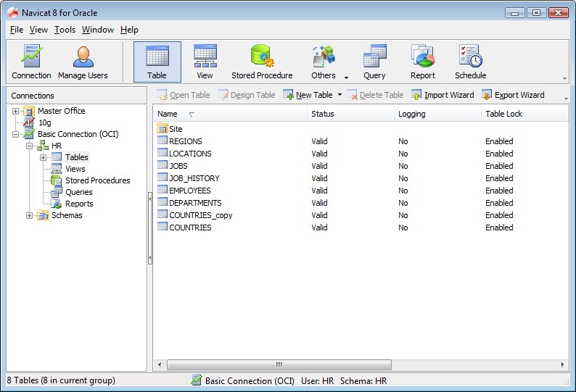The width and height of the screenshot is (576, 392).
Task: Select Stored Procedures in the tree
Action: click(98, 180)
